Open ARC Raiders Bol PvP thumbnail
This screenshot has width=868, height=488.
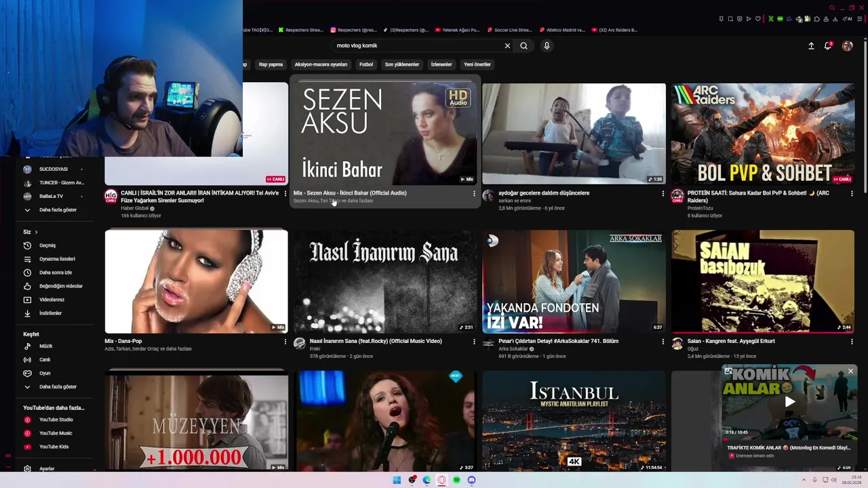[x=763, y=134]
